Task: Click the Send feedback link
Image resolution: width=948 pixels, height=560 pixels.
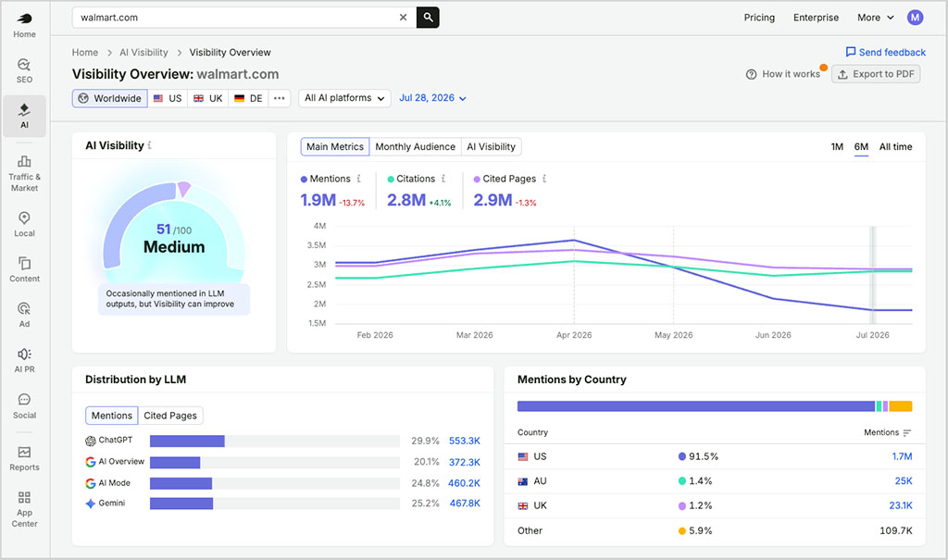Action: (x=885, y=52)
